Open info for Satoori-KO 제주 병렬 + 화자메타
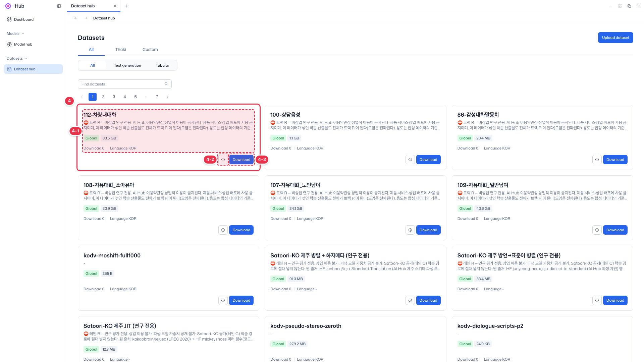The height and width of the screenshot is (362, 644). pos(410,300)
